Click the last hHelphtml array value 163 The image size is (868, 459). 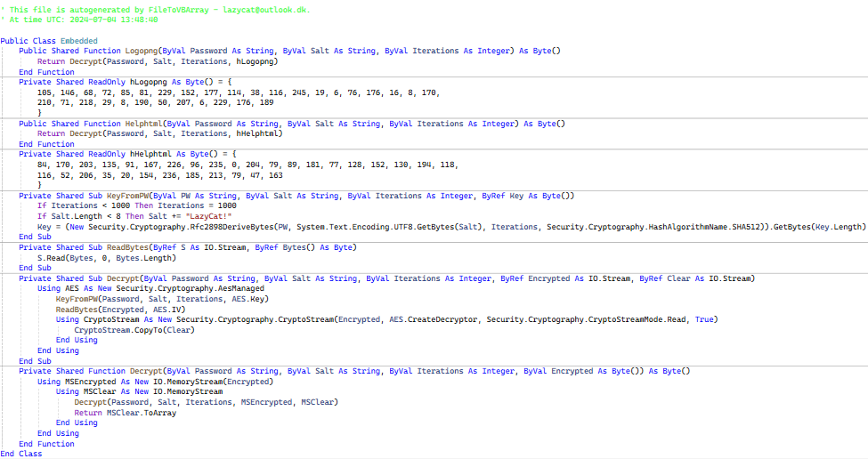pyautogui.click(x=276, y=175)
